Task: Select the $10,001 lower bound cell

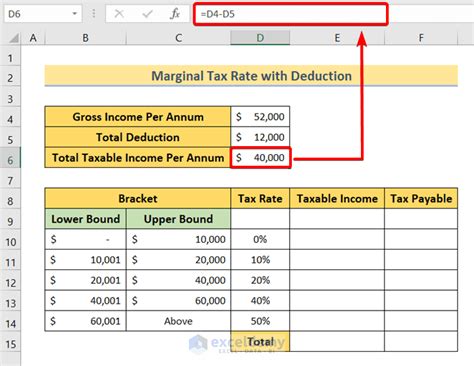Action: pos(86,260)
